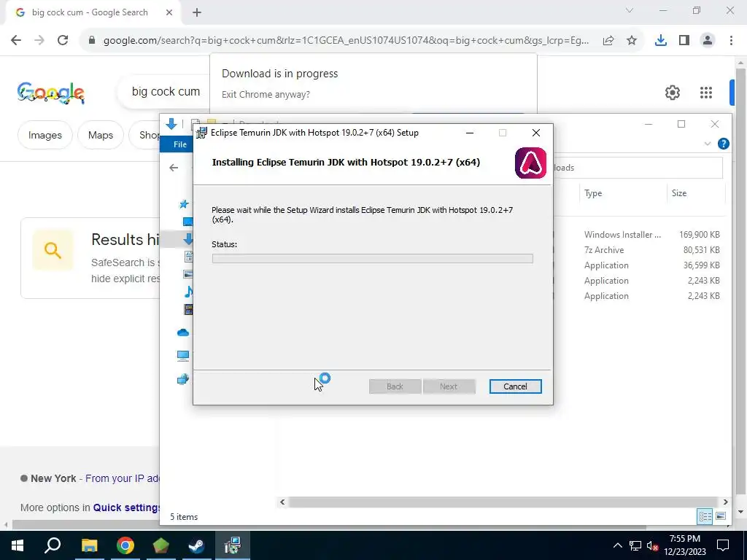Open Windows notification center

(723, 545)
